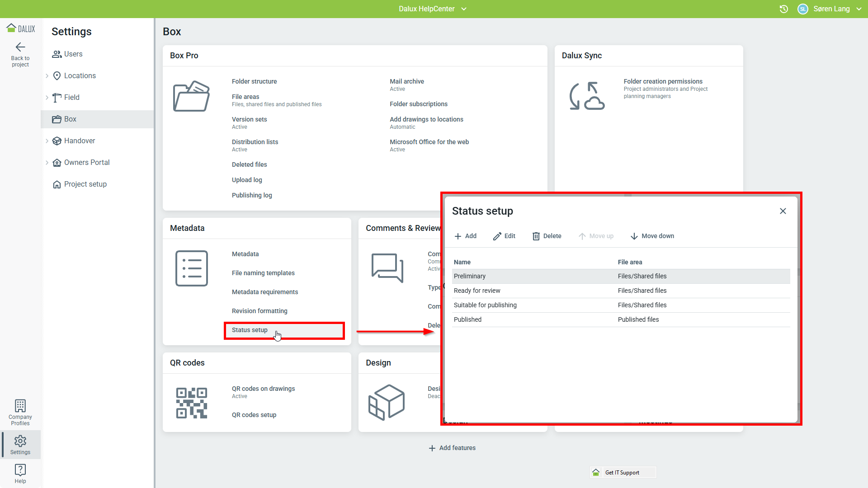The height and width of the screenshot is (488, 868).
Task: Click the Edit pencil in Status setup
Action: [x=497, y=236]
